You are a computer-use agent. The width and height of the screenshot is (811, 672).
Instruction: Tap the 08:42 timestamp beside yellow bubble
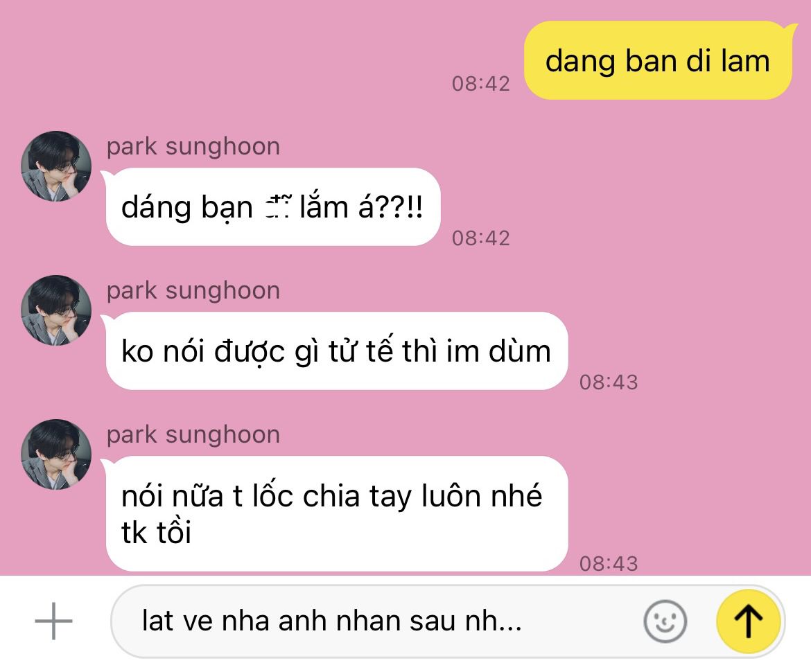click(x=481, y=84)
